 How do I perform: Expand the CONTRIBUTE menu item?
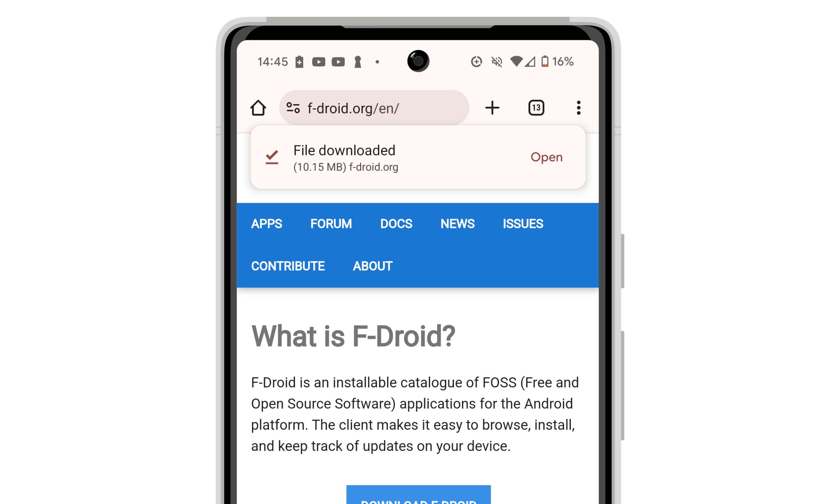[x=287, y=265]
